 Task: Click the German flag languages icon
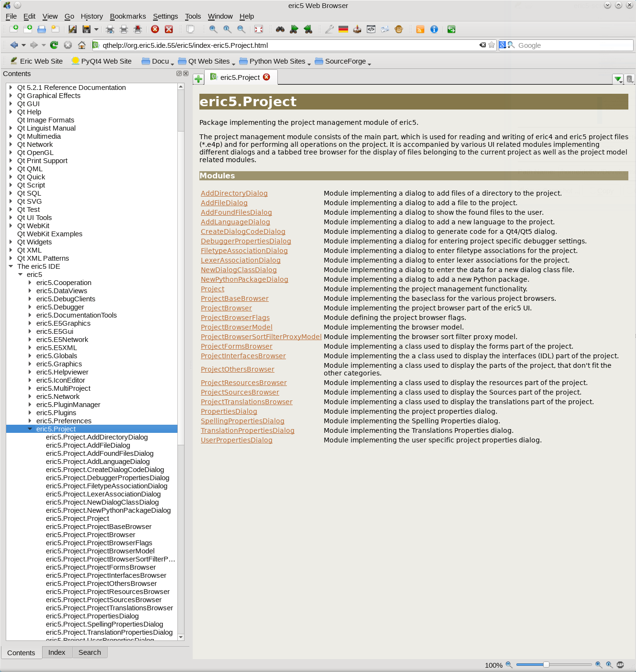coord(343,29)
